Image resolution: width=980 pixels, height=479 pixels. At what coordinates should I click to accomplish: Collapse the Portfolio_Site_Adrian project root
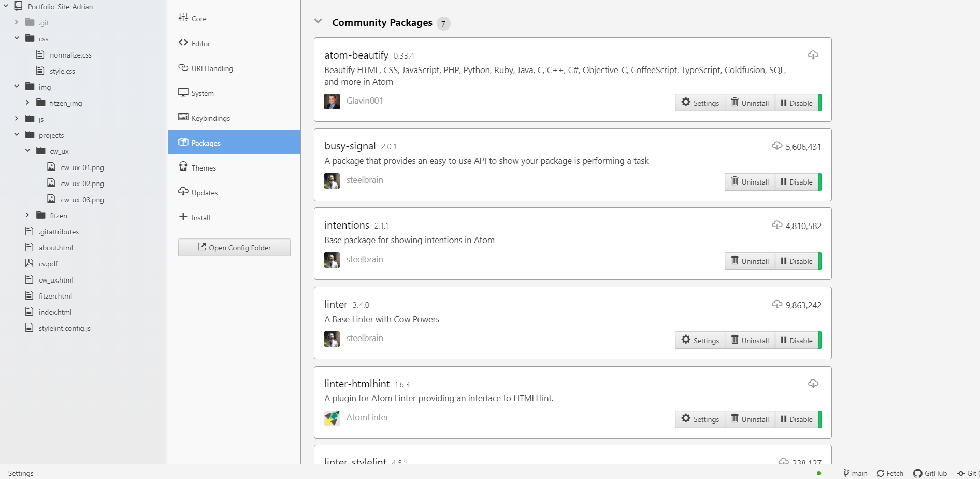pos(6,6)
